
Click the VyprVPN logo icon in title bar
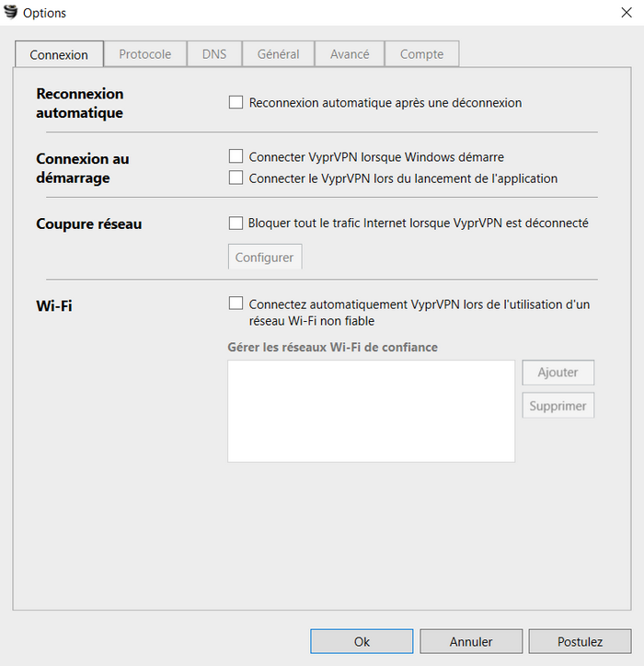coord(11,12)
